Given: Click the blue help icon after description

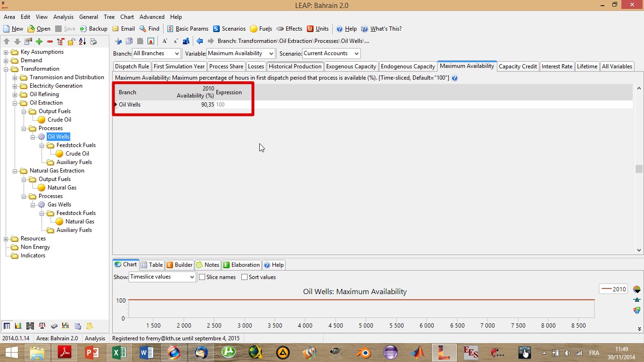Looking at the screenshot, I should point(454,78).
